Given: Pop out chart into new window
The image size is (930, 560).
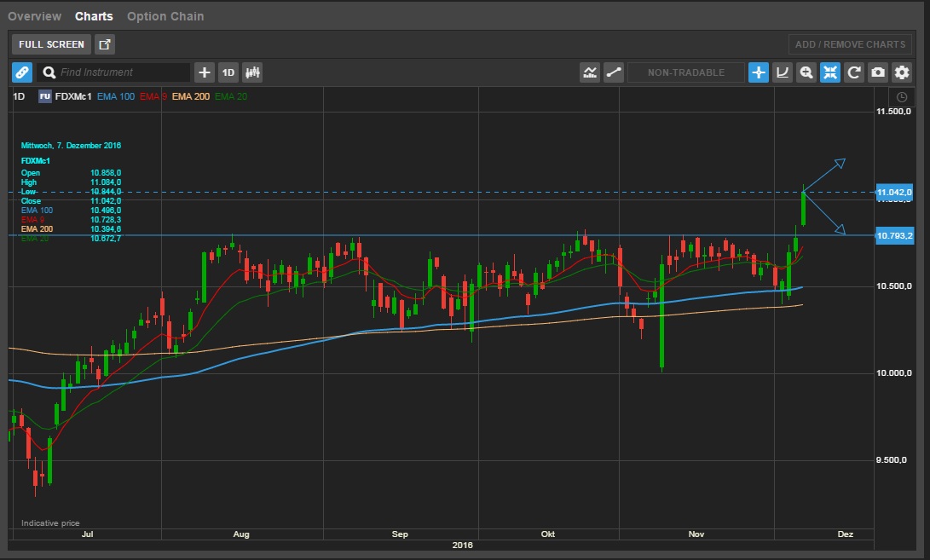Looking at the screenshot, I should tap(105, 44).
